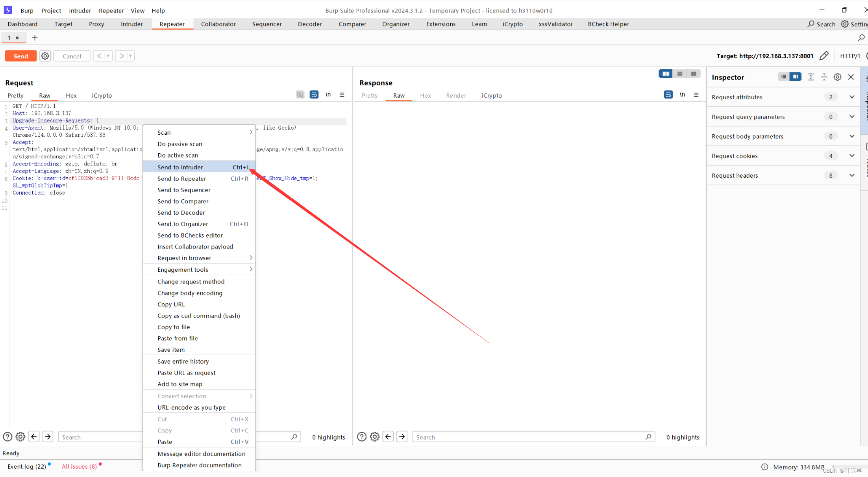Toggle the \n newline display in Request

(328, 95)
